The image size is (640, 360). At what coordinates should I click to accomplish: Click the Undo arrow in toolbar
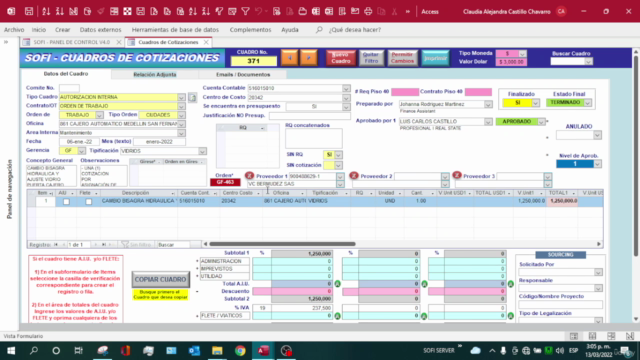pyautogui.click(x=258, y=11)
